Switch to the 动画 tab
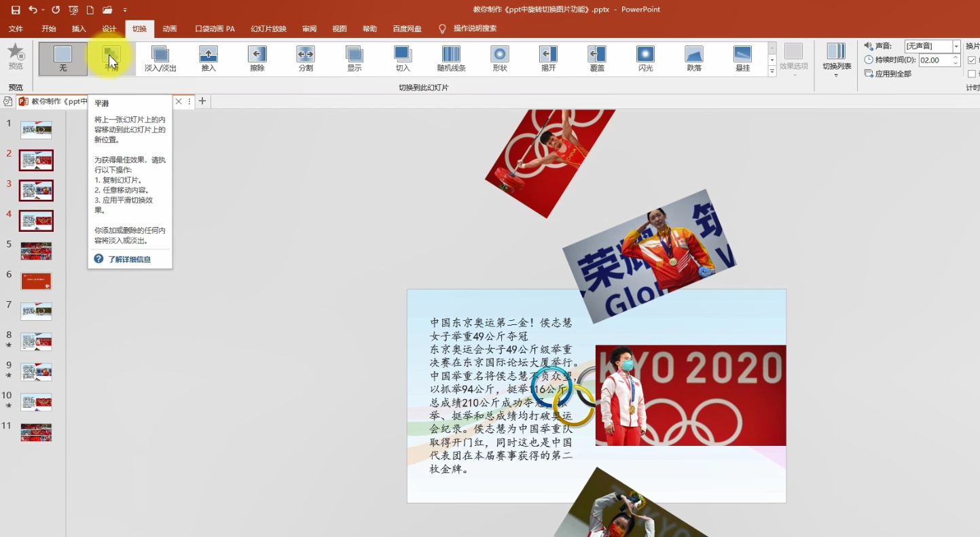This screenshot has height=537, width=980. tap(170, 29)
